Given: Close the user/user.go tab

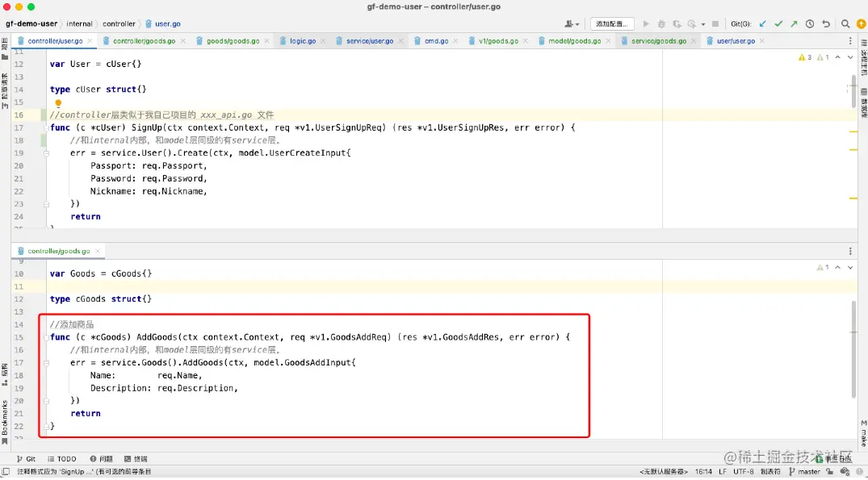Looking at the screenshot, I should [762, 41].
